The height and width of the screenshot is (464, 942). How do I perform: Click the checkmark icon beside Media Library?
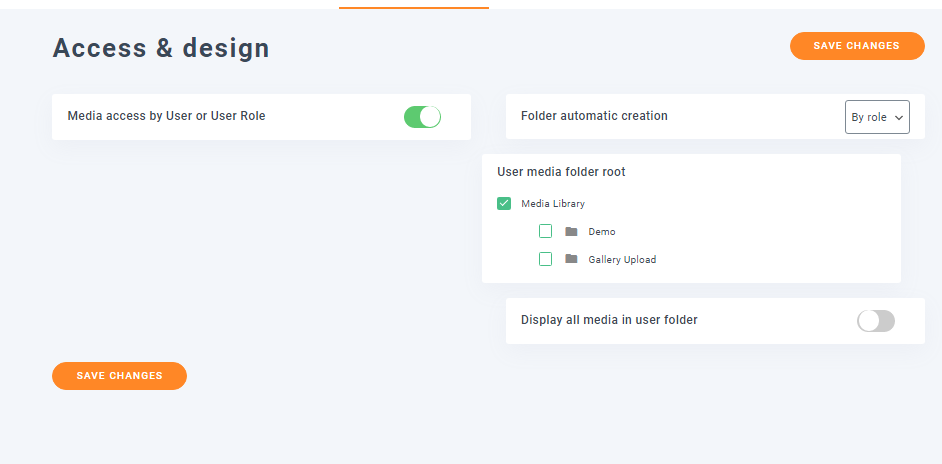[x=504, y=203]
